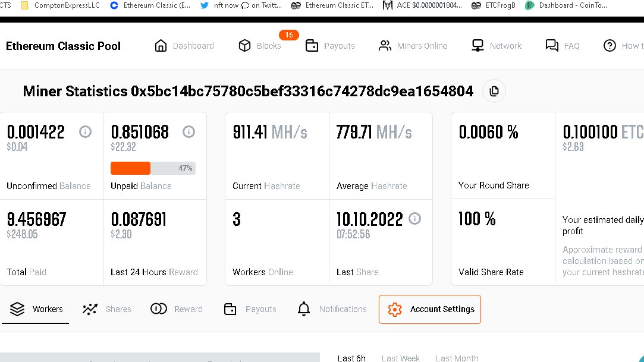Image resolution: width=644 pixels, height=362 pixels.
Task: Open the Dashboard house icon
Action: [161, 46]
